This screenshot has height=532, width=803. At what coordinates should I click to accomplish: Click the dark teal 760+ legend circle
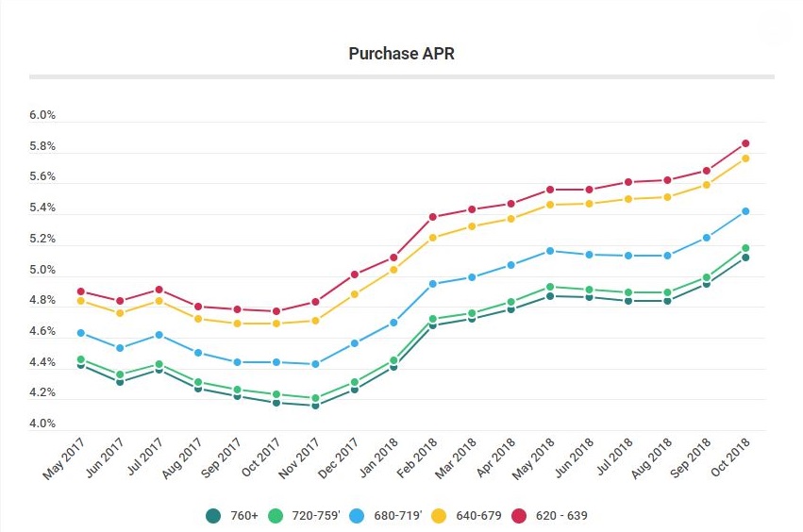[x=213, y=516]
